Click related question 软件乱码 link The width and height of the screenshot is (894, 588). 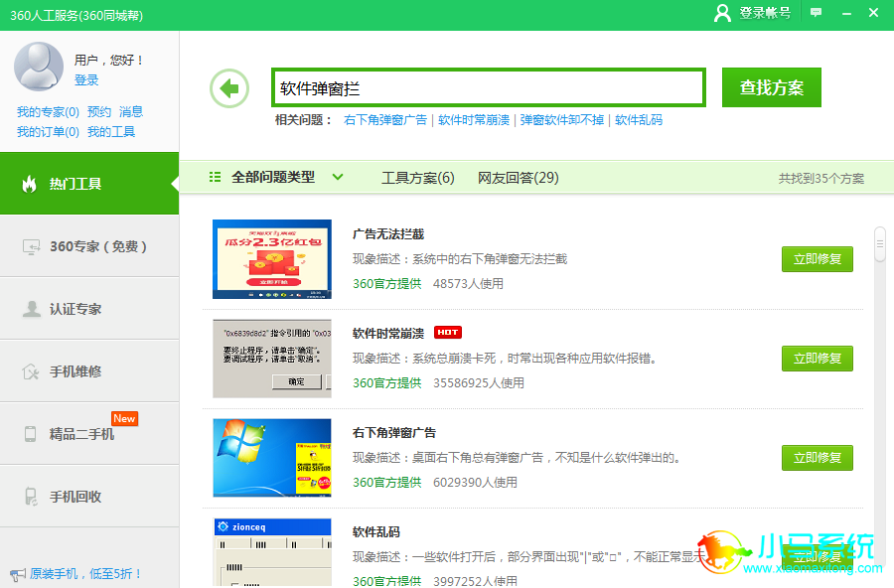point(639,120)
